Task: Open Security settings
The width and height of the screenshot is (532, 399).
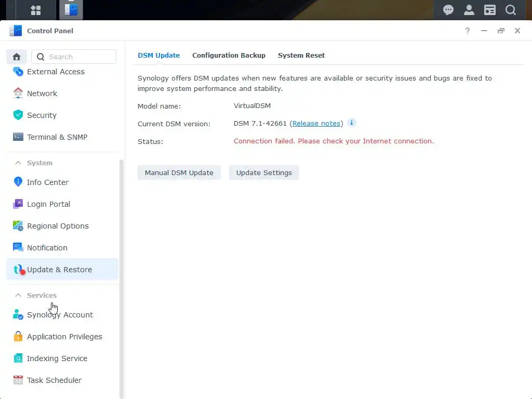Action: point(62,115)
